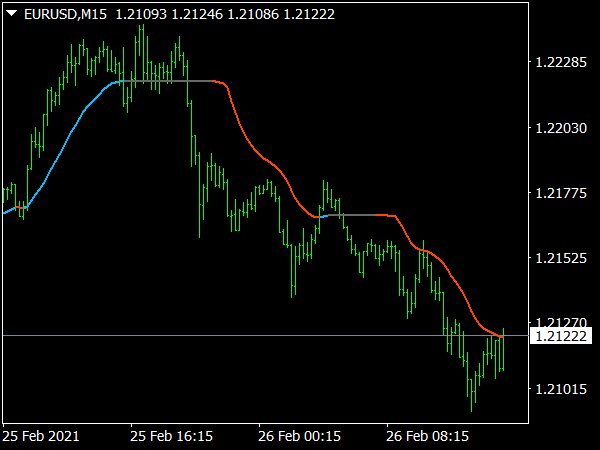Viewport: 600px width, 450px height.
Task: Click the 25 Feb 16:15 time label
Action: point(171,436)
